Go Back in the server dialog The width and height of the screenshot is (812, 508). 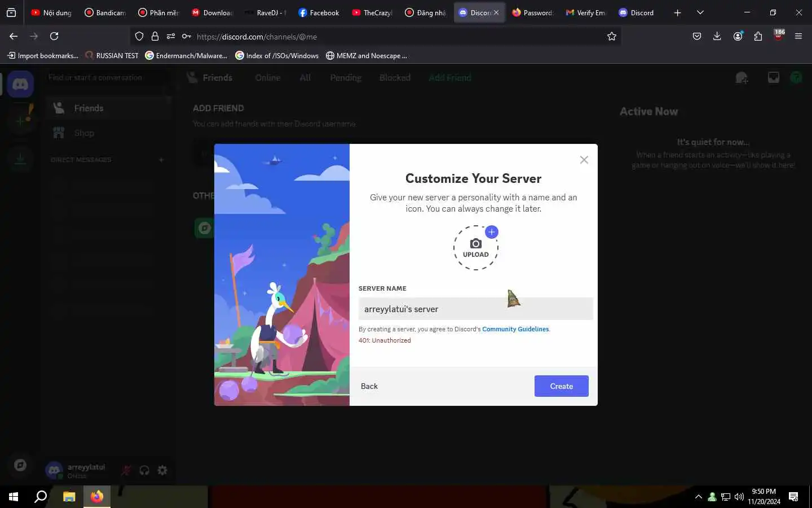tap(369, 386)
